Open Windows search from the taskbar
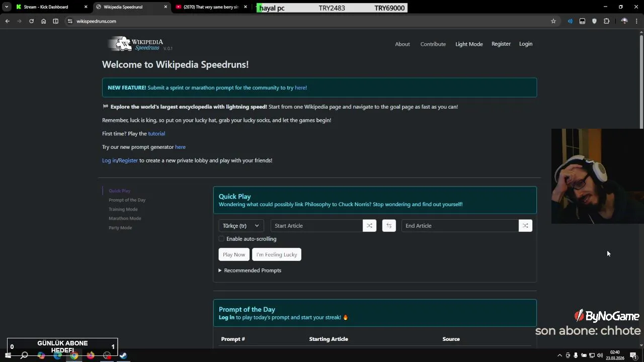Image resolution: width=644 pixels, height=362 pixels. 24,355
